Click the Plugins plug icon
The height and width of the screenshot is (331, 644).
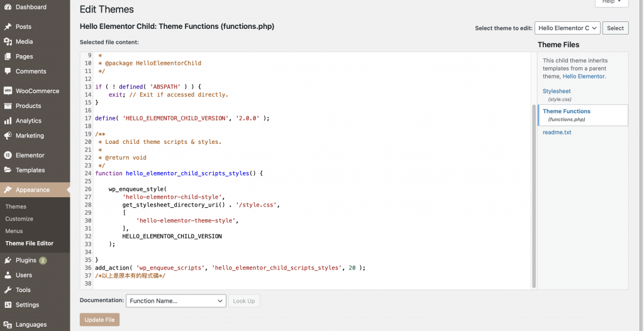point(8,260)
